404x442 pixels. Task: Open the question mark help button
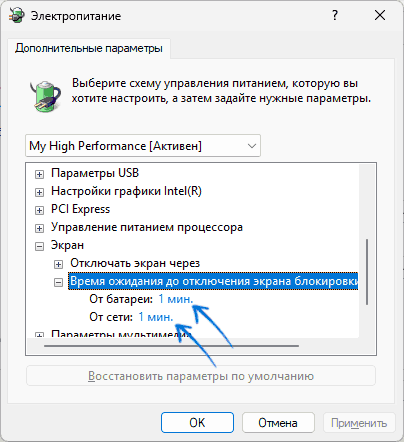tap(335, 15)
